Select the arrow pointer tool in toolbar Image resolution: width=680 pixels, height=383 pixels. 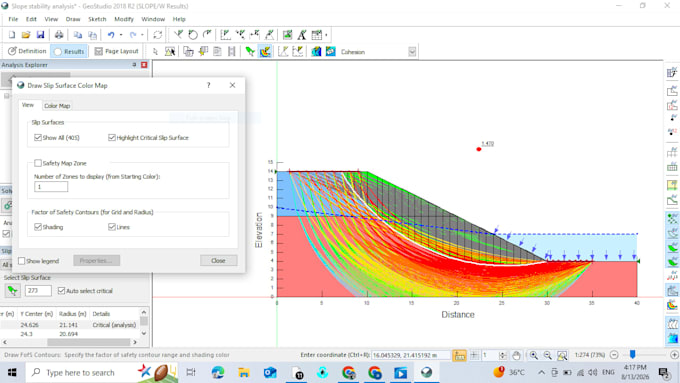click(155, 52)
